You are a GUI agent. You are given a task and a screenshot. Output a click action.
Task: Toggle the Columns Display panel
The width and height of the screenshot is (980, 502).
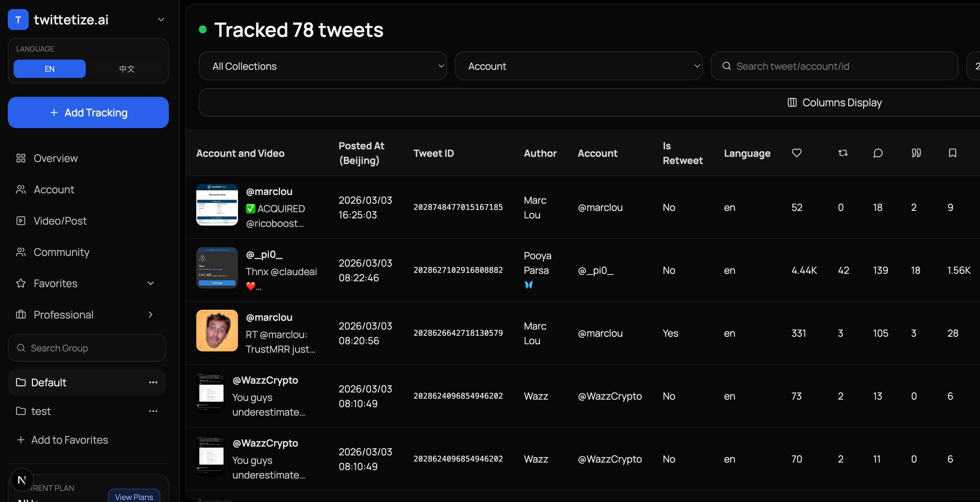coord(833,102)
